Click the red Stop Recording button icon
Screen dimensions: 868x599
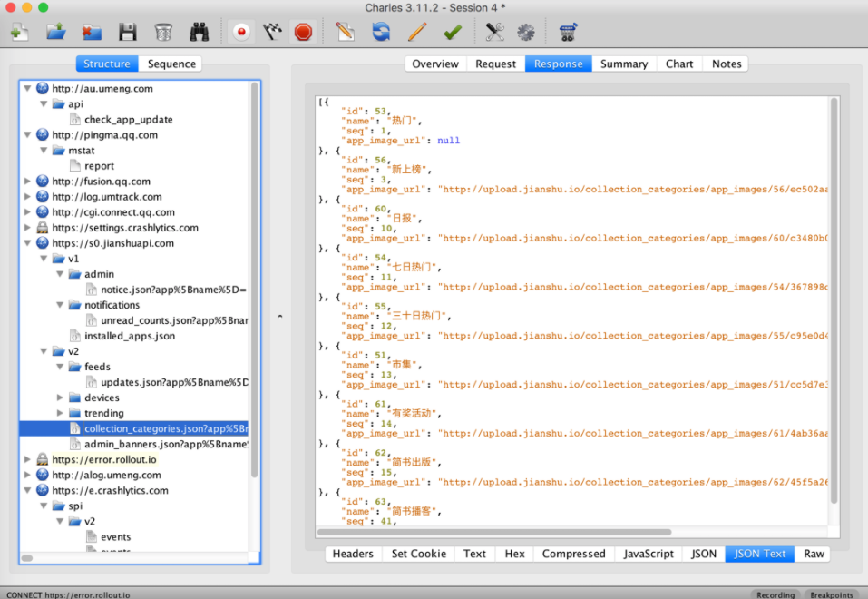pos(241,33)
